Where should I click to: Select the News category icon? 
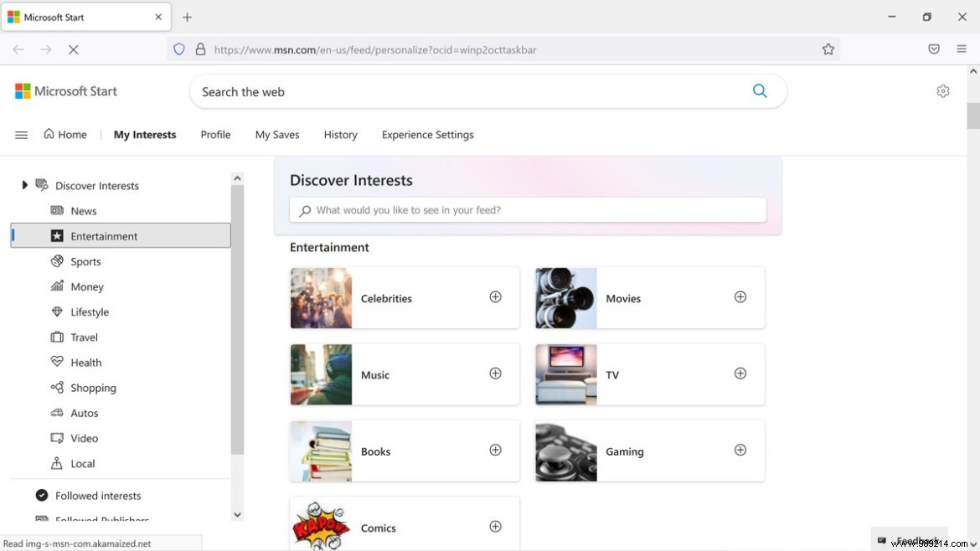coord(56,210)
